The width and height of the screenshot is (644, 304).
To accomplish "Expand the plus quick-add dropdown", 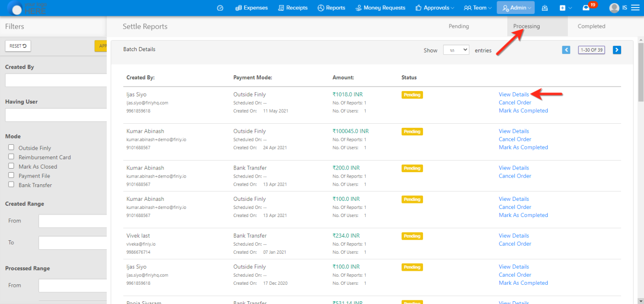I will (x=566, y=8).
